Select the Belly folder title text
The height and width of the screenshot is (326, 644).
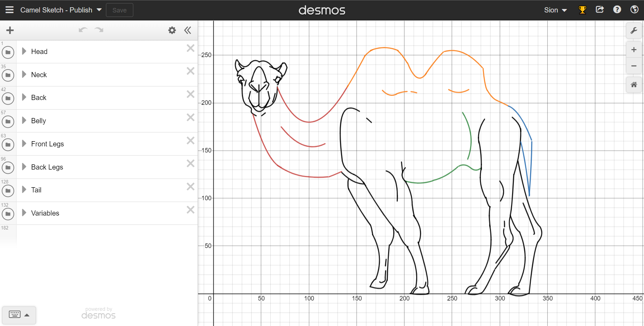pyautogui.click(x=38, y=121)
